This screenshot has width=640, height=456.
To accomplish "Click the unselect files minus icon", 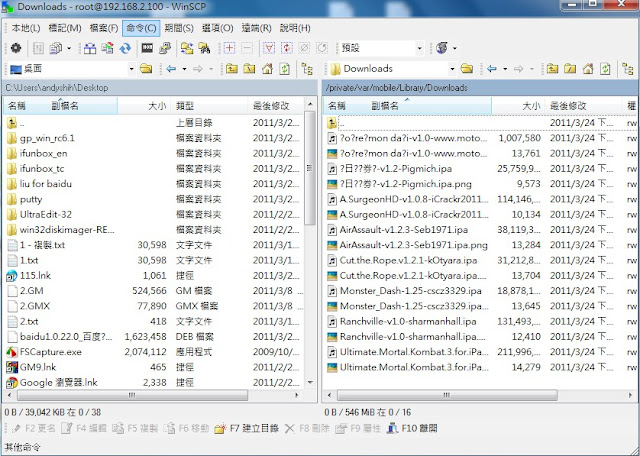I will [x=247, y=48].
